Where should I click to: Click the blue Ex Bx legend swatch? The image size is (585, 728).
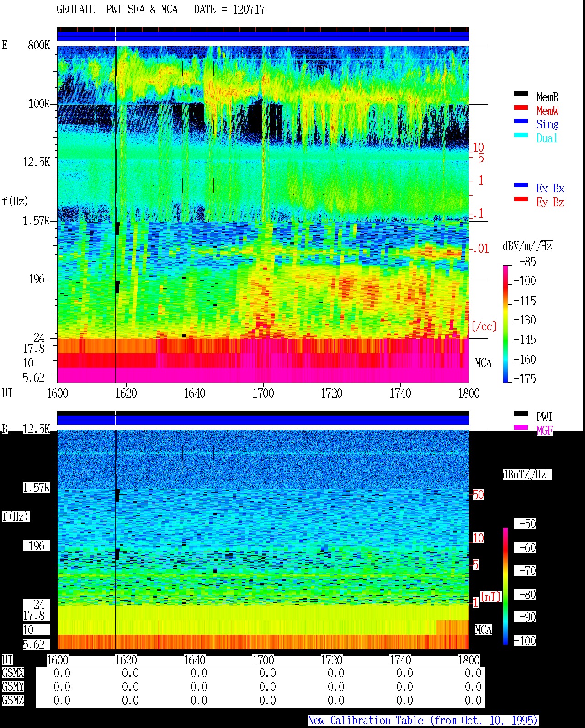click(521, 186)
